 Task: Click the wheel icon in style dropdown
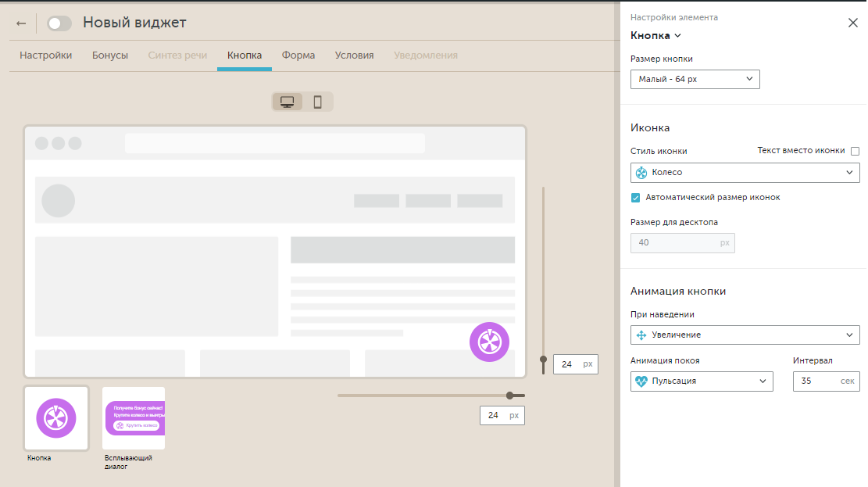coord(642,173)
